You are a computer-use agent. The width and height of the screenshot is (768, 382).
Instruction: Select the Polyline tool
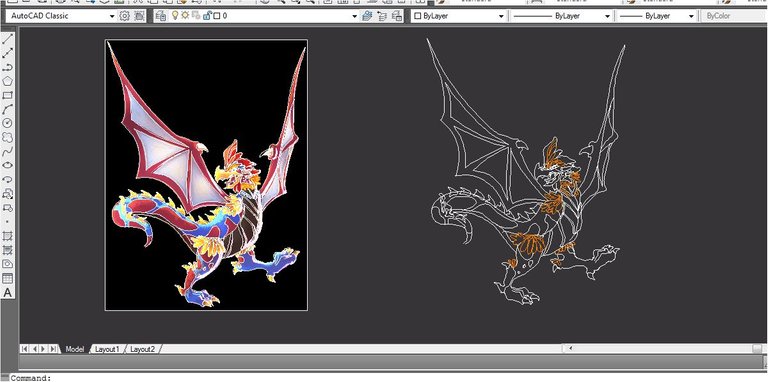click(x=7, y=67)
